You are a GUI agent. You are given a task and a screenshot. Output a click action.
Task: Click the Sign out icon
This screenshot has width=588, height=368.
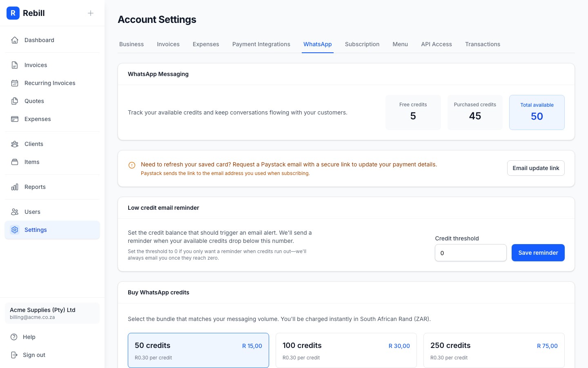click(14, 355)
